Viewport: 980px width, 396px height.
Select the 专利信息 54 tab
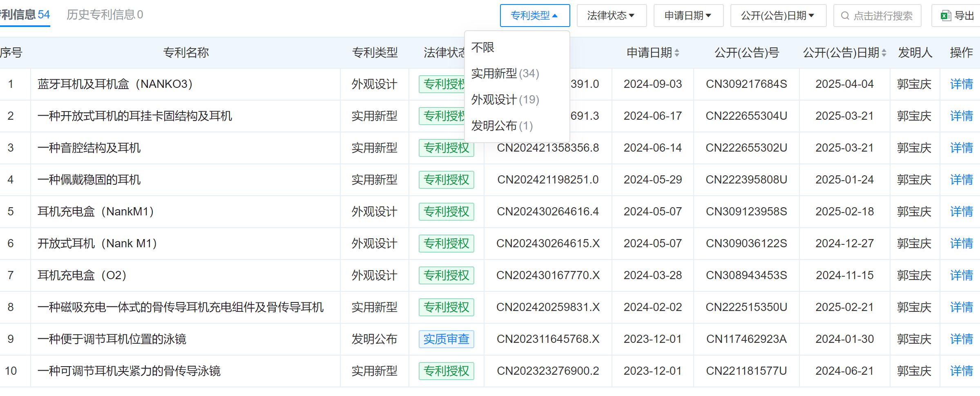click(x=25, y=15)
